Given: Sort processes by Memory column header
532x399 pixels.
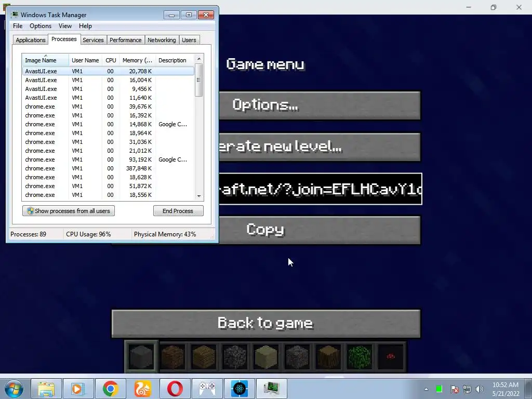Looking at the screenshot, I should coord(137,60).
